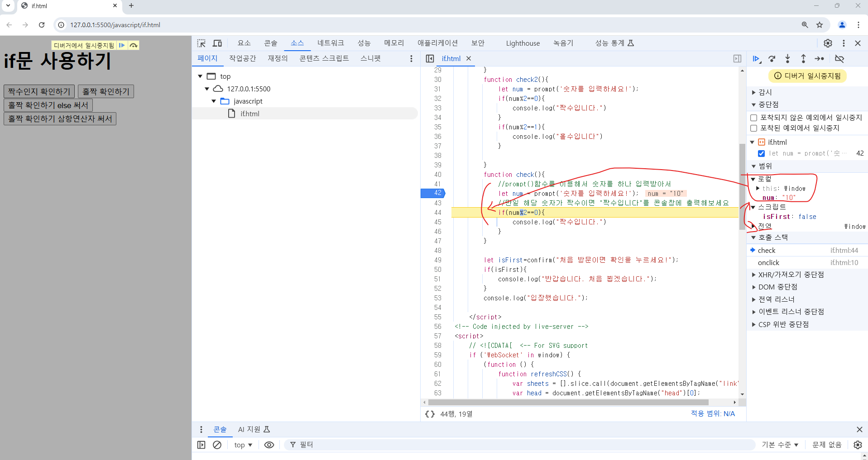
Task: Step over from the page overlay
Action: coord(134,45)
